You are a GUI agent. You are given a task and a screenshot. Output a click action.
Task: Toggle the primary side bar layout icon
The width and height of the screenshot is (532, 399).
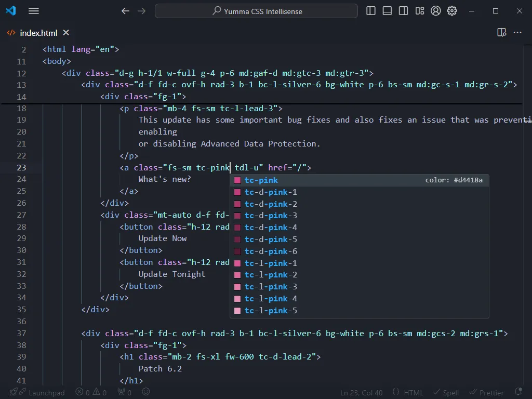pos(371,11)
